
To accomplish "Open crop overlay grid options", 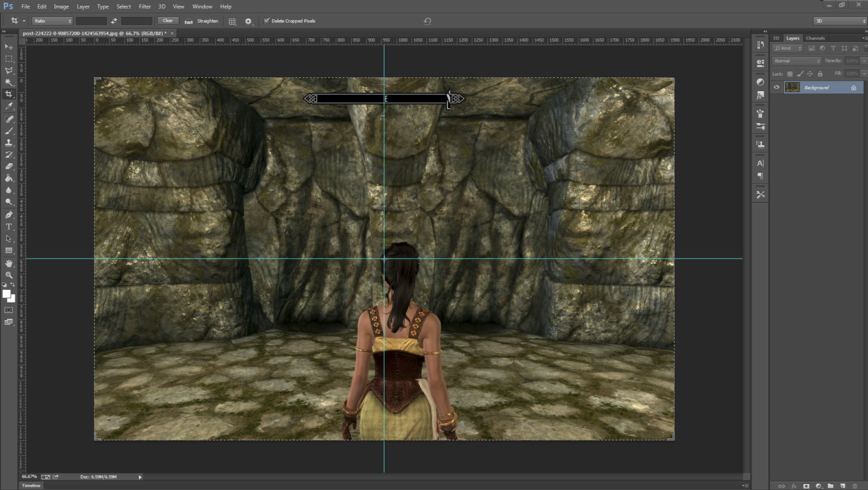I will pos(233,21).
